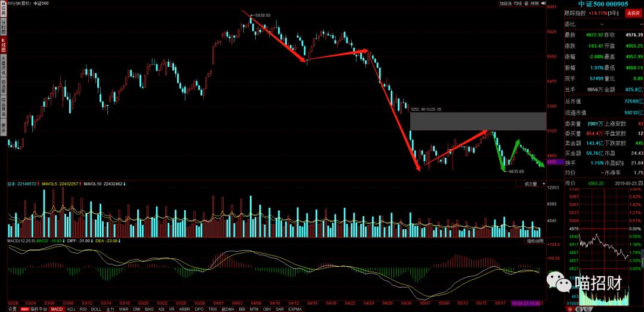Click the purple 19-05-23 15:00 time marker
This screenshot has height=312, width=644.
[527, 303]
